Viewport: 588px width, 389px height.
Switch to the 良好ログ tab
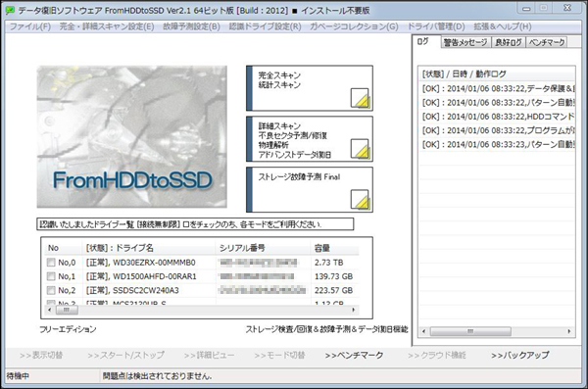pyautogui.click(x=509, y=42)
